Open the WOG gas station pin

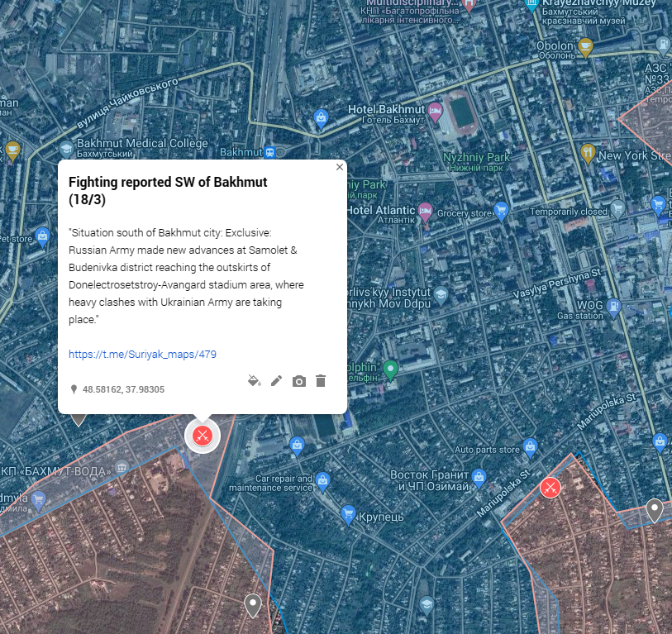(x=613, y=307)
